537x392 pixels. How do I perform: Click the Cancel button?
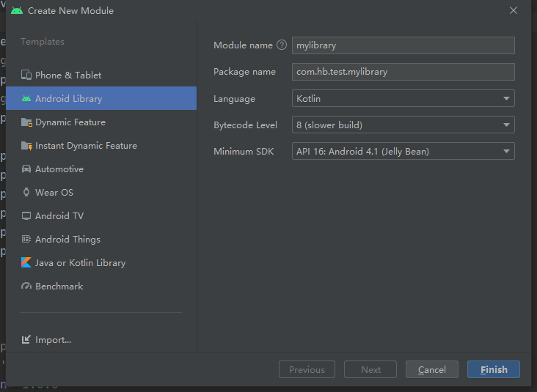[432, 369]
